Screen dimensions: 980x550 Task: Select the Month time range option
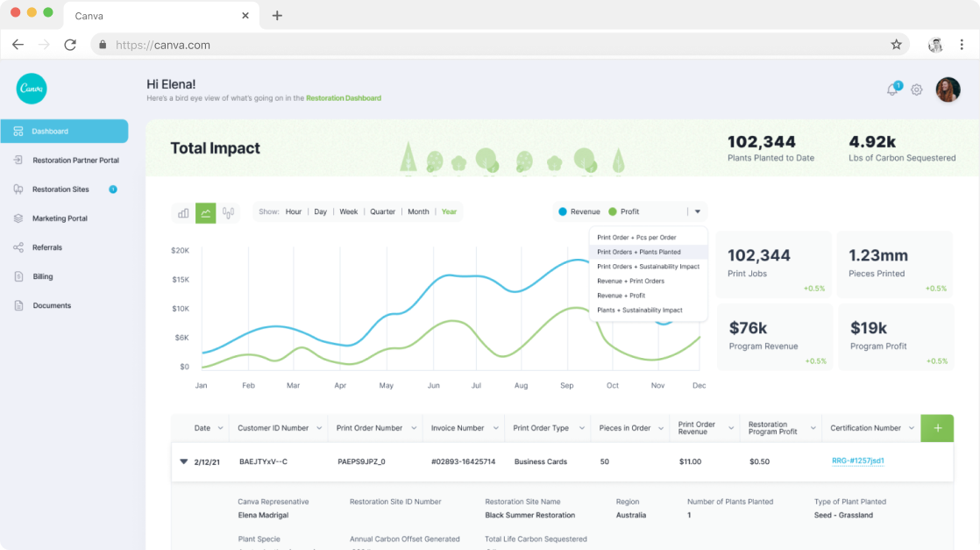tap(418, 212)
